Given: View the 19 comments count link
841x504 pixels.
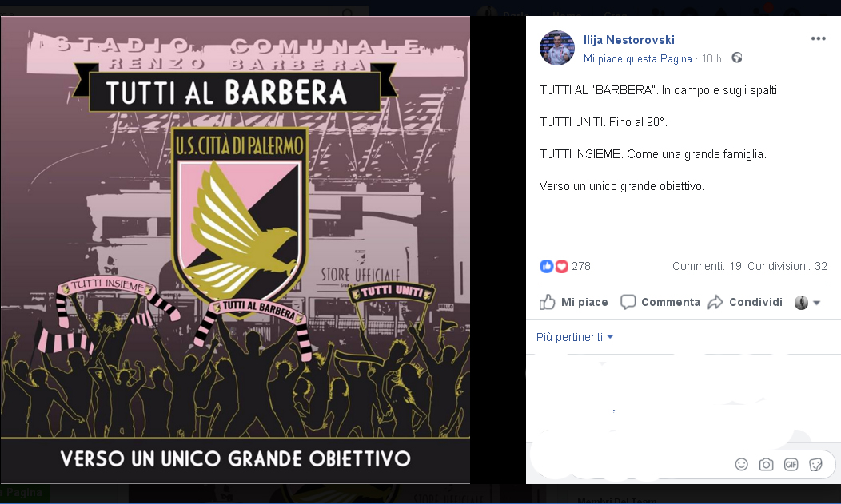Looking at the screenshot, I should tap(707, 266).
